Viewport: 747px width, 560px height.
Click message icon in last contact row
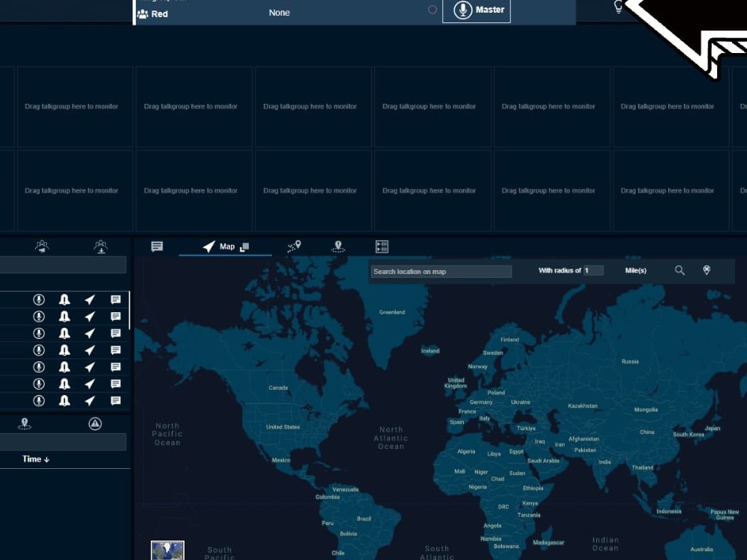(x=115, y=401)
